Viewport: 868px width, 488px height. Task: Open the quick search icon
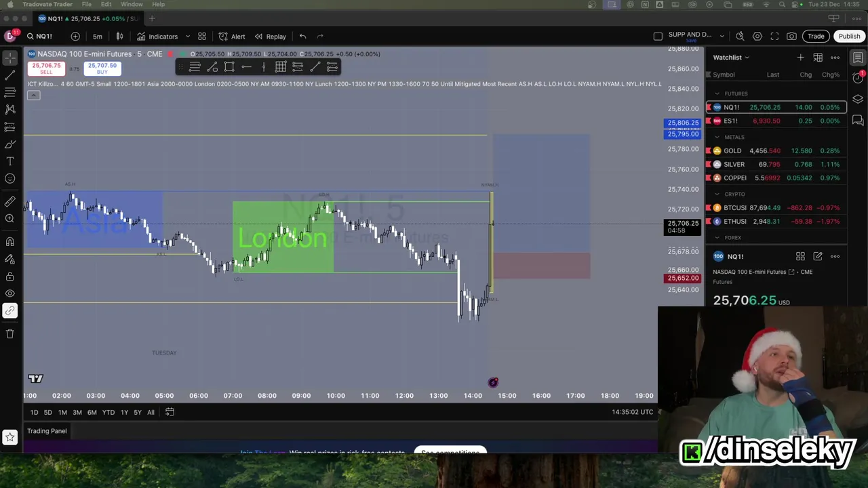click(x=740, y=37)
